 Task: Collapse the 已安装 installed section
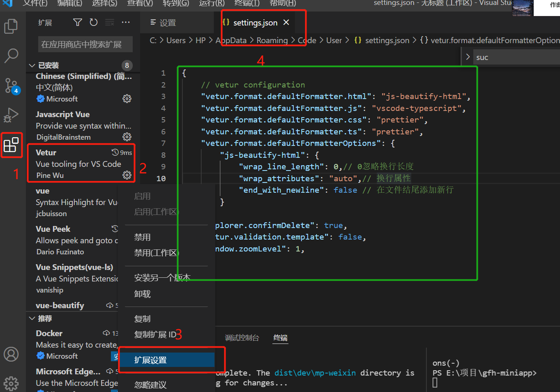(32, 65)
